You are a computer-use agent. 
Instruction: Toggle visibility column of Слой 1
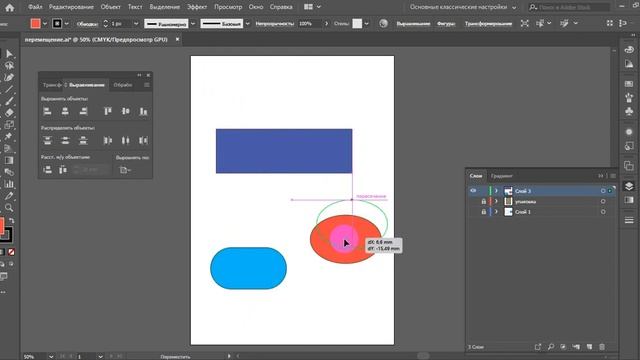[473, 212]
